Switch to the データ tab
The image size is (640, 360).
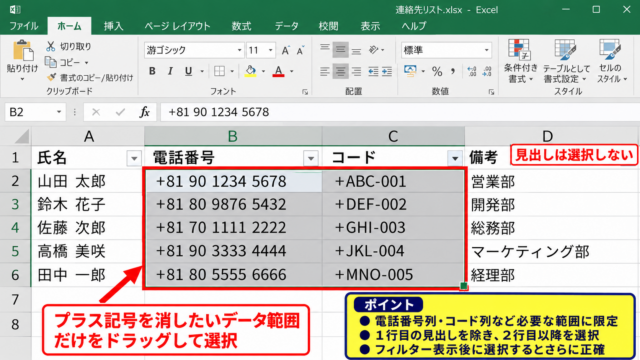287,26
